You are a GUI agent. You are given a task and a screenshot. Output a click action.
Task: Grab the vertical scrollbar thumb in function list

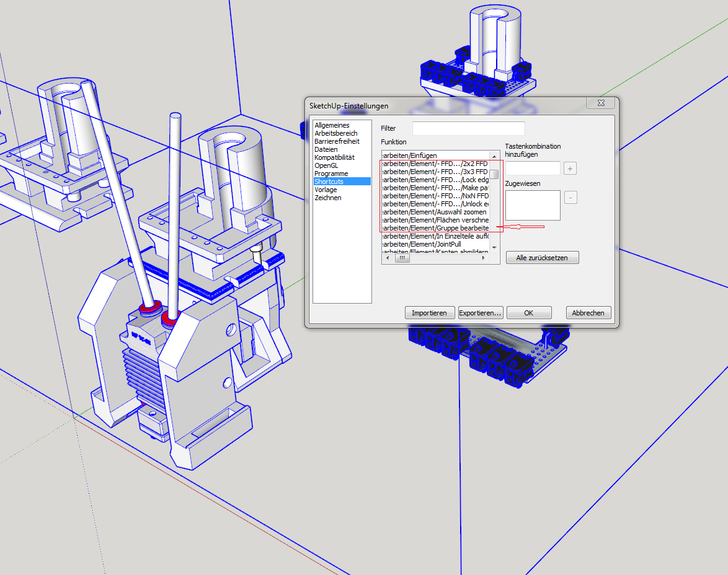(494, 174)
